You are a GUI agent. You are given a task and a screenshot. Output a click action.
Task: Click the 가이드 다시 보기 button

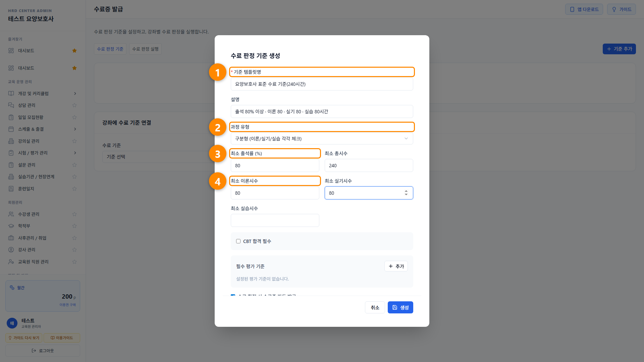[x=24, y=338]
